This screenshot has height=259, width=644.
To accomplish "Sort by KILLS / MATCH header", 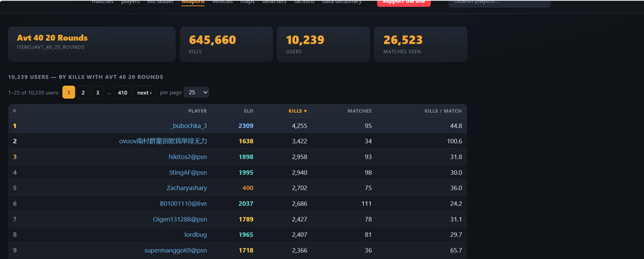I will point(443,111).
